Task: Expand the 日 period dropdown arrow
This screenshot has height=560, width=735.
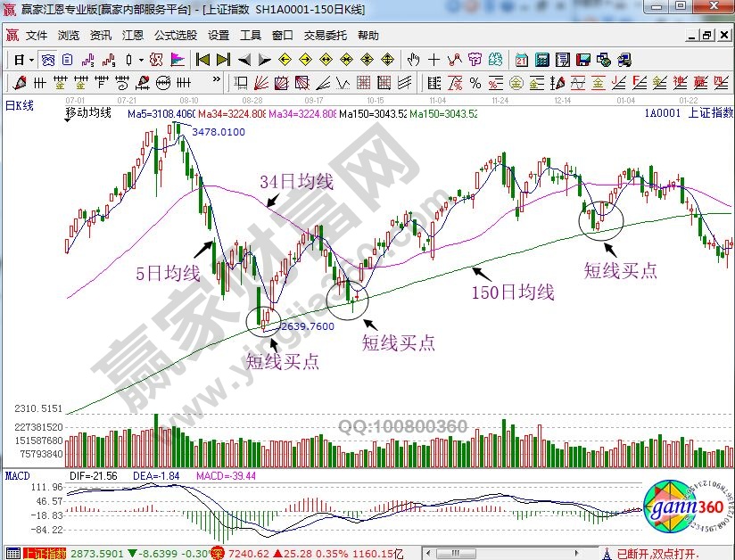Action: point(31,60)
